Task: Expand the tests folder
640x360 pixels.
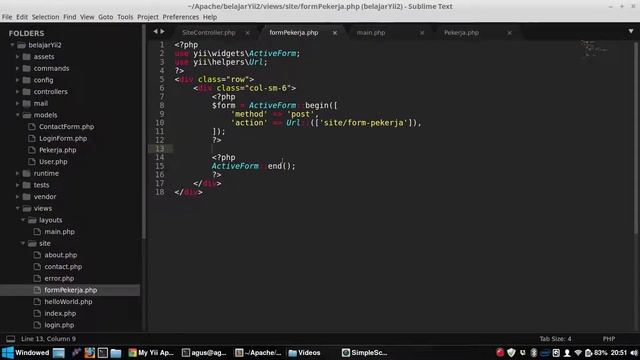Action: (18, 185)
